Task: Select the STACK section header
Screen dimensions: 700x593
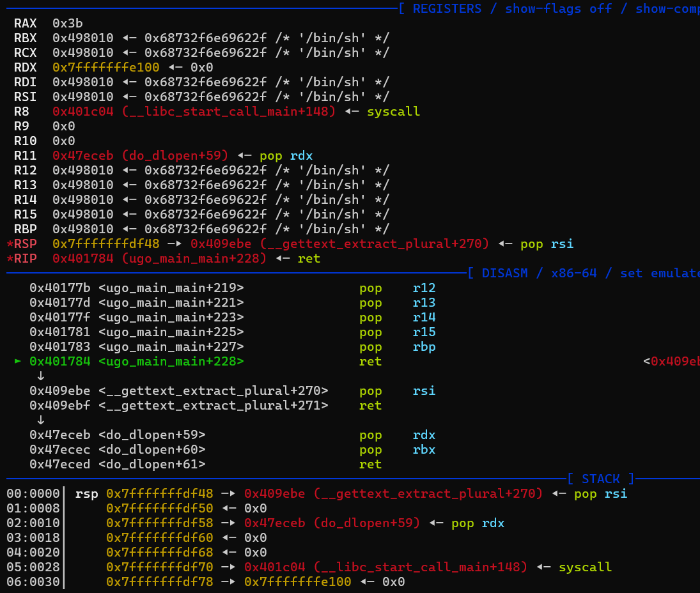Action: click(x=600, y=479)
